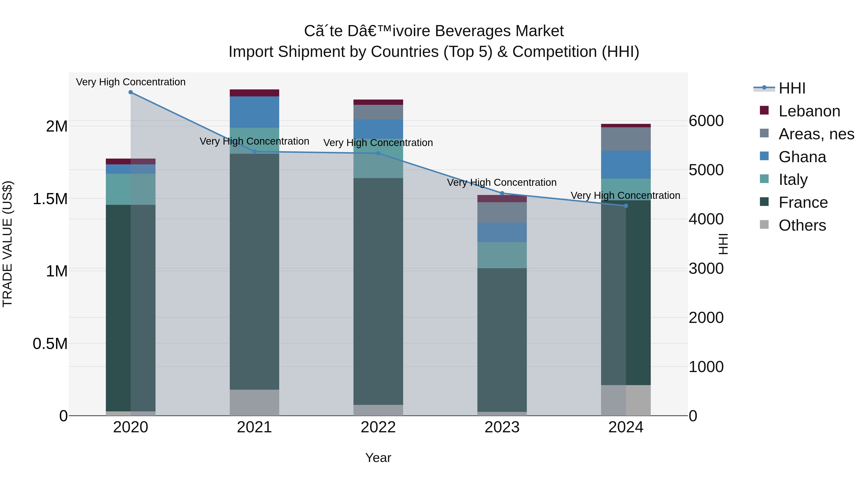Click the HHI line marker in legend

pyautogui.click(x=764, y=87)
